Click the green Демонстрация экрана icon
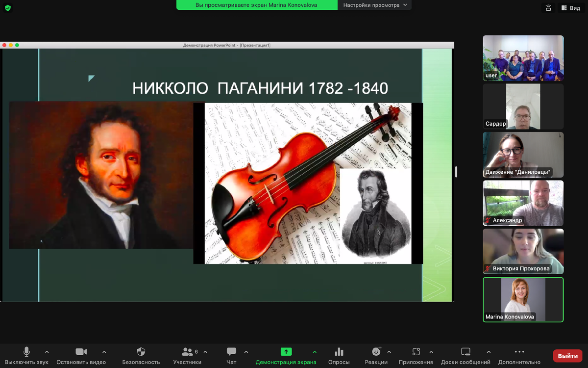Image resolution: width=588 pixels, height=368 pixels. (286, 352)
